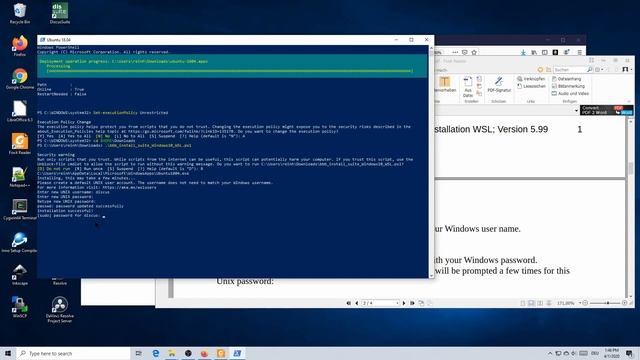Open the taskbar clock and date
Viewport: 640px width, 360px height.
(x=611, y=353)
